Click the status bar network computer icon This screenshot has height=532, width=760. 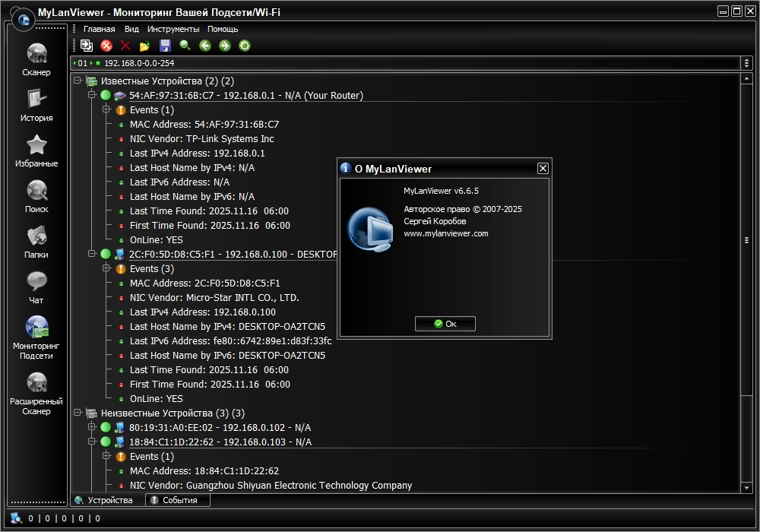[16, 518]
